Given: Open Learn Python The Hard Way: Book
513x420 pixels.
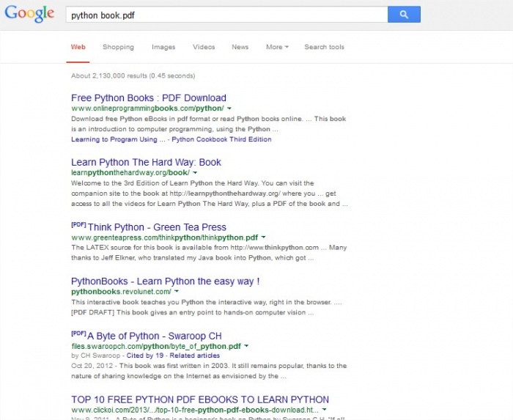Looking at the screenshot, I should pos(146,162).
